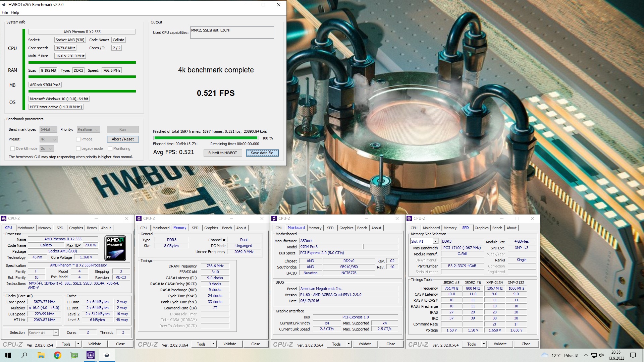Open the File menu in HWBOT
644x362 pixels.
tap(5, 12)
